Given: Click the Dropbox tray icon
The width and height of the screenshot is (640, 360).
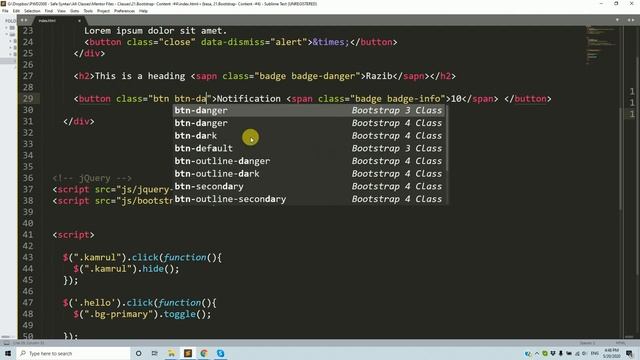Looking at the screenshot, I should (553, 353).
